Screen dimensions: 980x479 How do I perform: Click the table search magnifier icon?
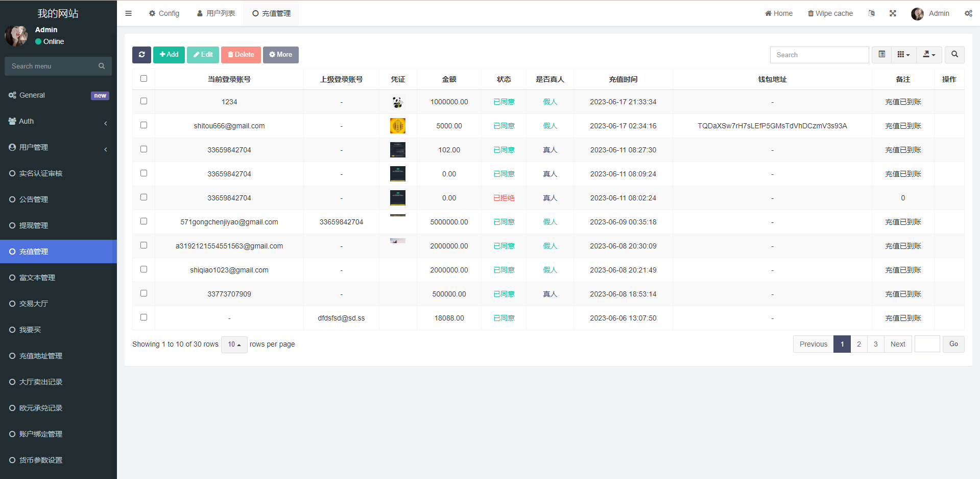[x=954, y=55]
